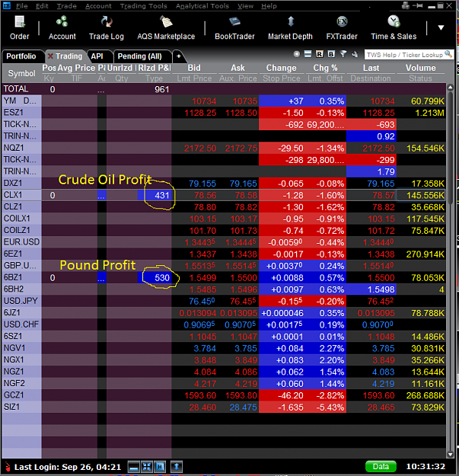Click the filter funnel icon

coord(343,54)
